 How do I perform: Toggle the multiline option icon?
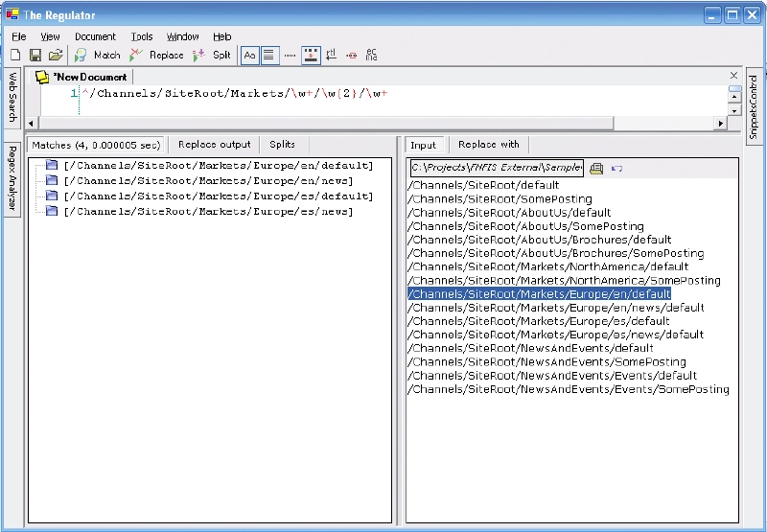pyautogui.click(x=269, y=56)
